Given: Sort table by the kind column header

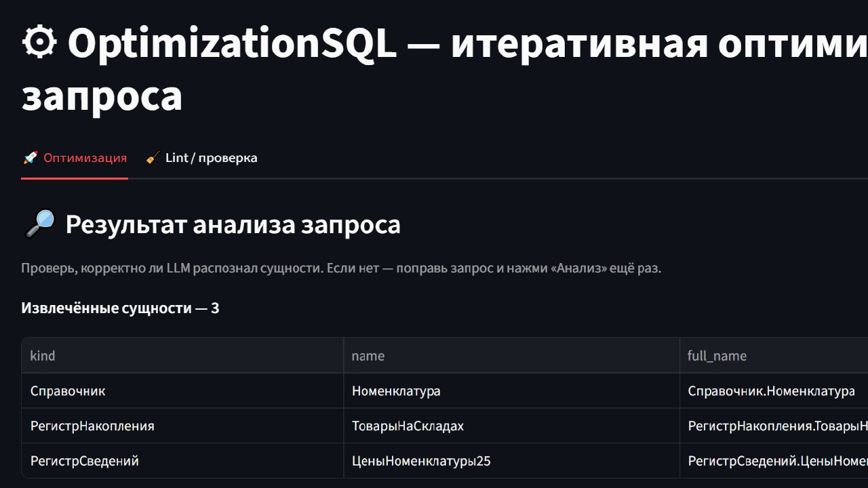Looking at the screenshot, I should pyautogui.click(x=182, y=355).
